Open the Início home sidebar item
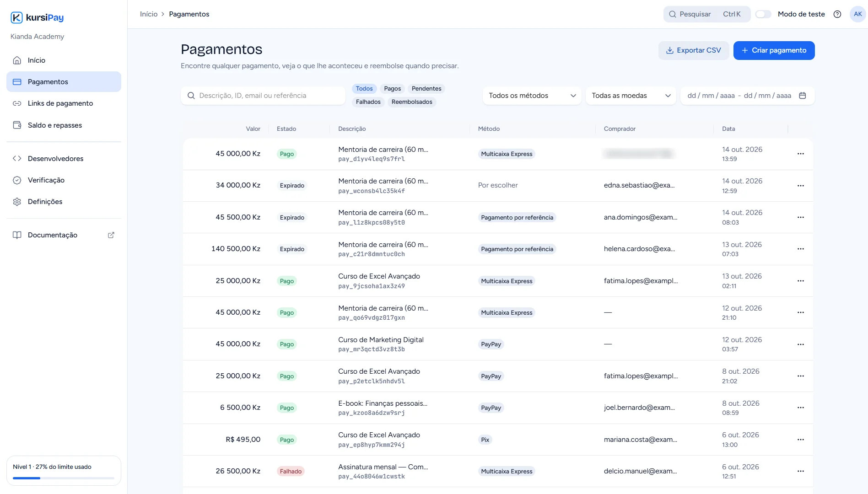 (x=64, y=60)
